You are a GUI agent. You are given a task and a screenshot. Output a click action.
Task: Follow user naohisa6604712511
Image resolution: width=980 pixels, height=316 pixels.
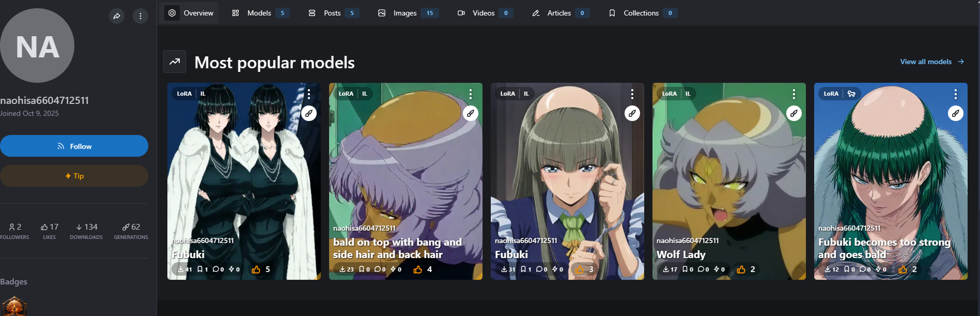point(74,146)
